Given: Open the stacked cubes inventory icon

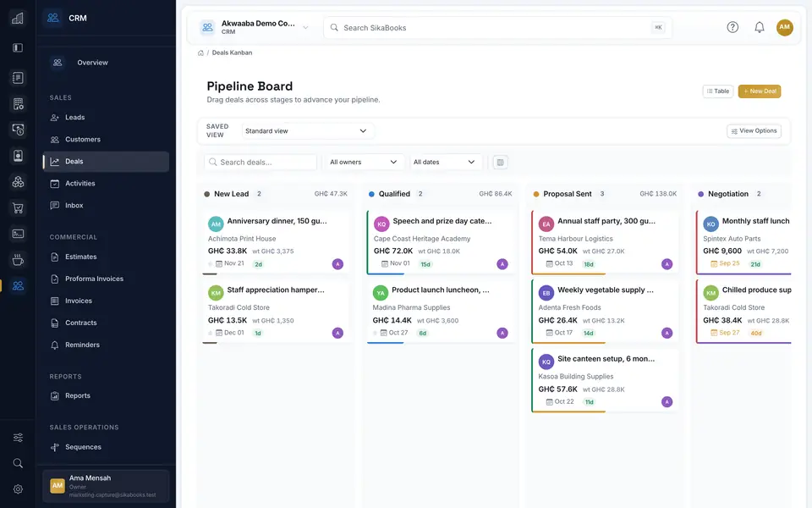Looking at the screenshot, I should pos(18,181).
